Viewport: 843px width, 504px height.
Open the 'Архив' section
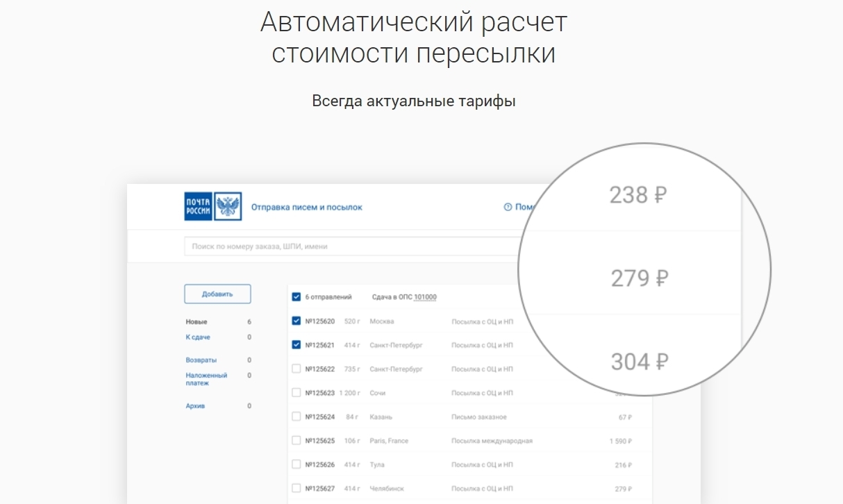tap(195, 406)
